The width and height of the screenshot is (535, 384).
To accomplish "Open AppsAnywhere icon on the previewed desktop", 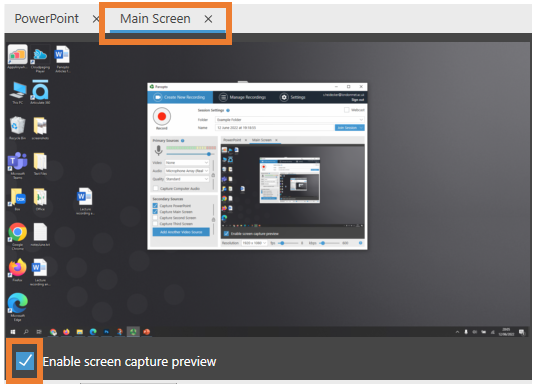I will [17, 56].
